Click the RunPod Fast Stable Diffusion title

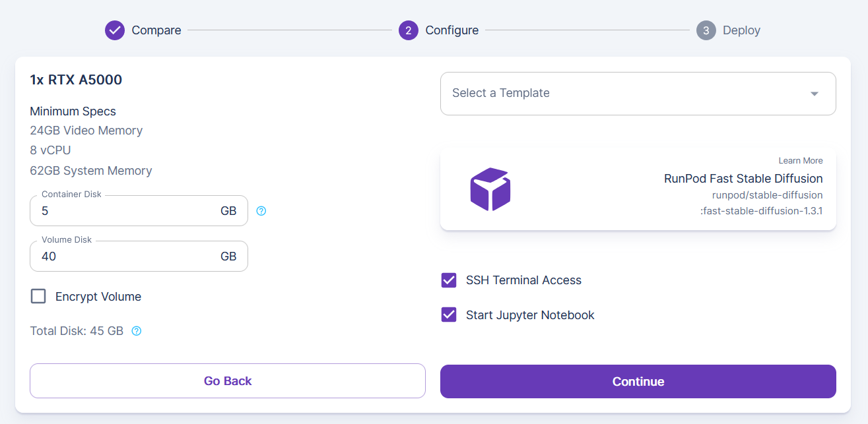point(743,179)
